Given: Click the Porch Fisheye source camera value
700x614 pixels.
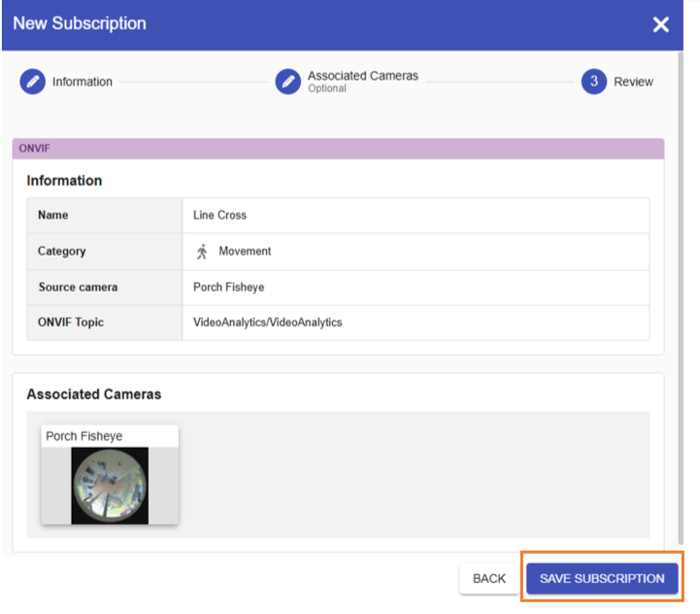Looking at the screenshot, I should coord(228,287).
